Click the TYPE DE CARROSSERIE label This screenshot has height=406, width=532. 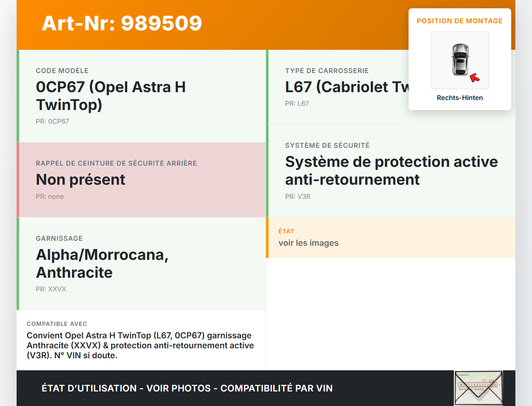327,71
